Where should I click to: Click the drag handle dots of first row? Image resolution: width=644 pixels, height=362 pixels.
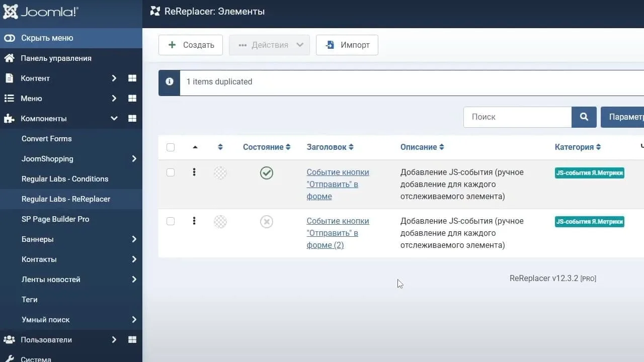[194, 172]
